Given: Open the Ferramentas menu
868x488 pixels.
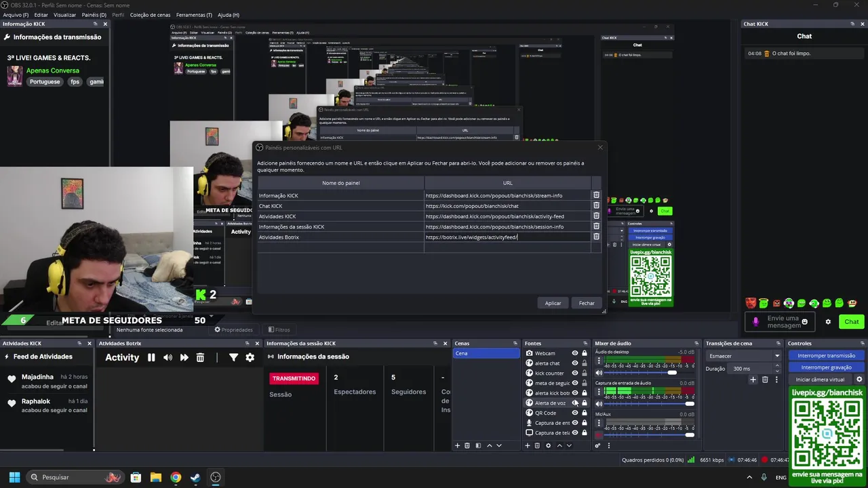Looking at the screenshot, I should (x=194, y=14).
